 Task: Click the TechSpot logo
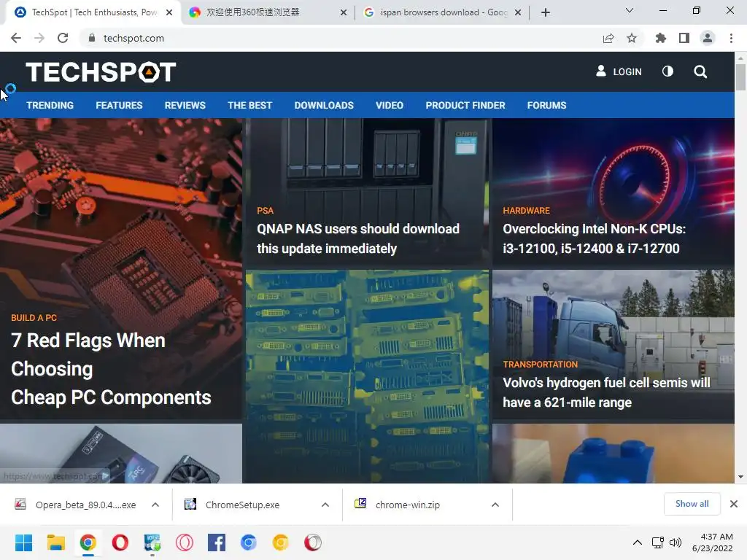[101, 72]
